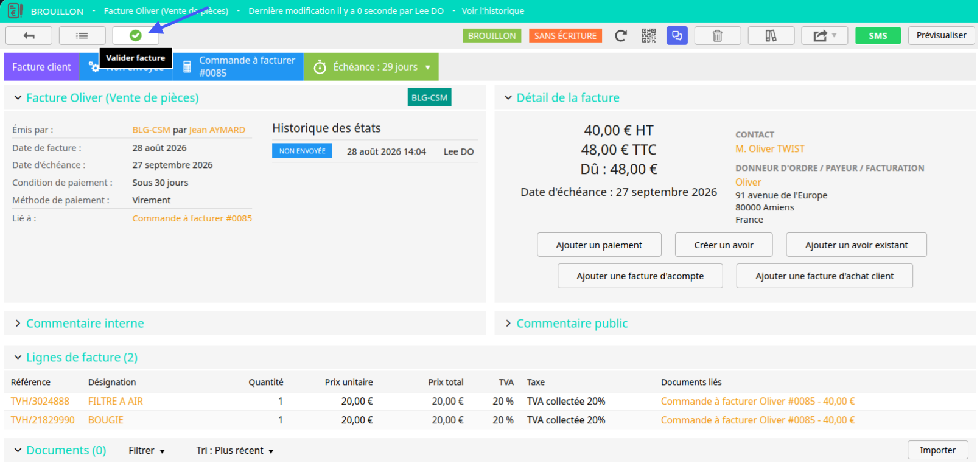Open linked Commande à facturer #0085 under Lié à
Image resolution: width=980 pixels, height=466 pixels.
(192, 218)
